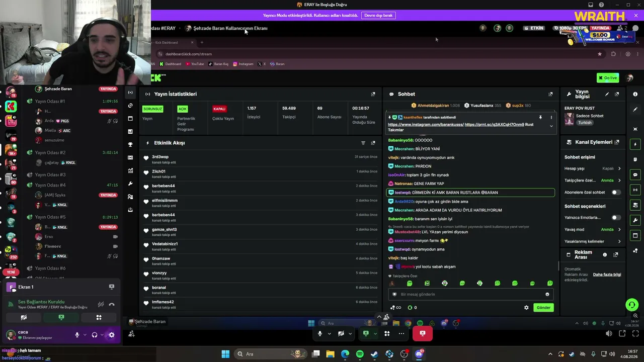
Task: Open the prnt.sc link in pinned message
Action: tap(494, 125)
